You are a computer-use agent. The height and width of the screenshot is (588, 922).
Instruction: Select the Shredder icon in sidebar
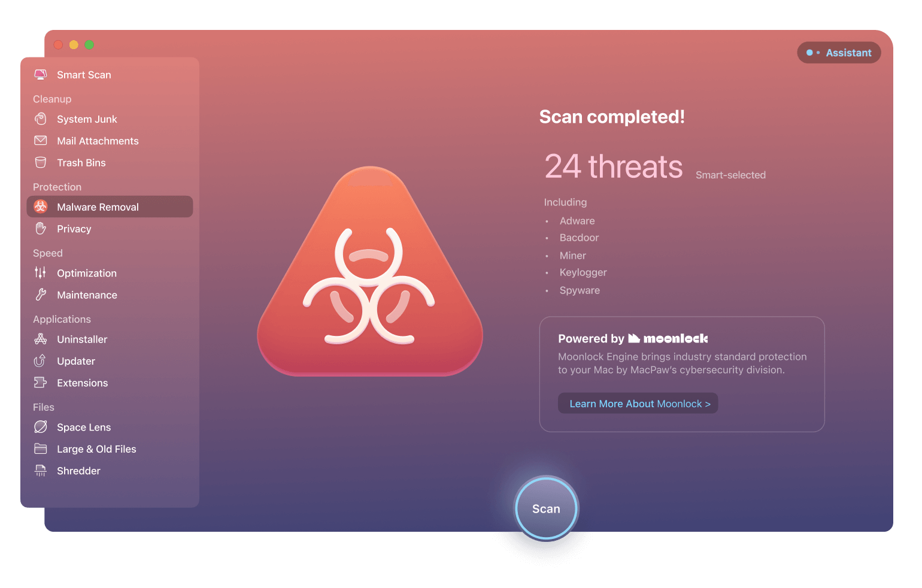(x=41, y=471)
